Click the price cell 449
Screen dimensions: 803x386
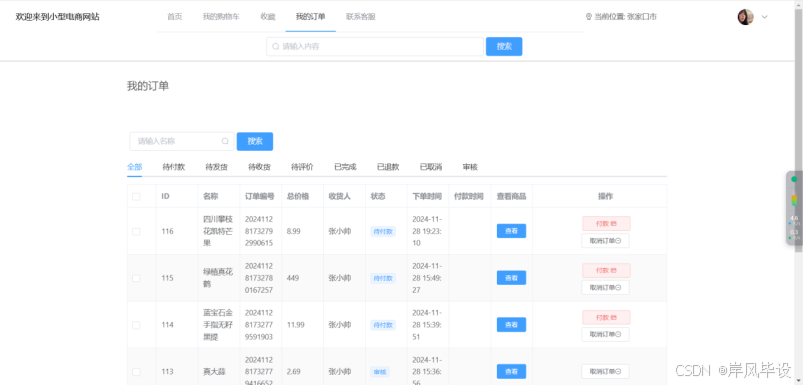(293, 278)
